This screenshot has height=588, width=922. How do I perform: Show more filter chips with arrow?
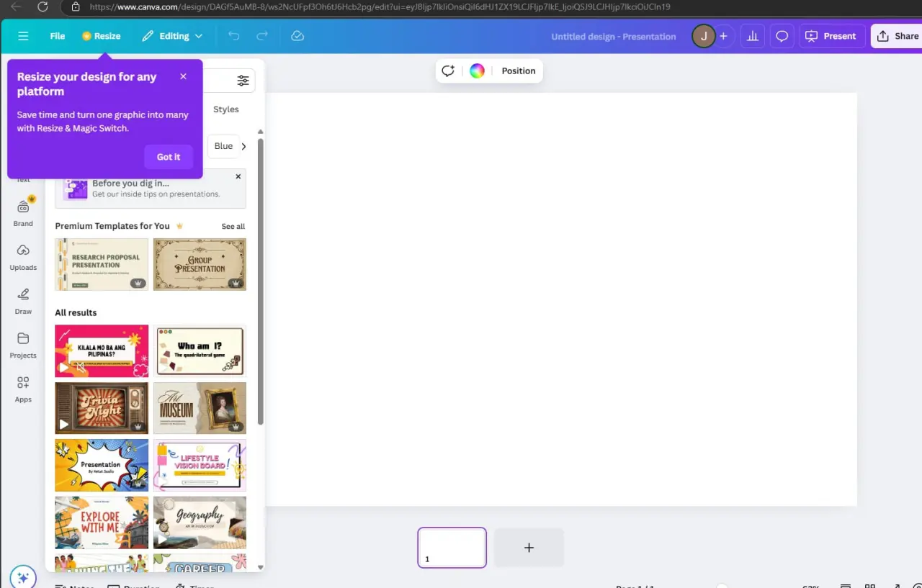point(243,146)
